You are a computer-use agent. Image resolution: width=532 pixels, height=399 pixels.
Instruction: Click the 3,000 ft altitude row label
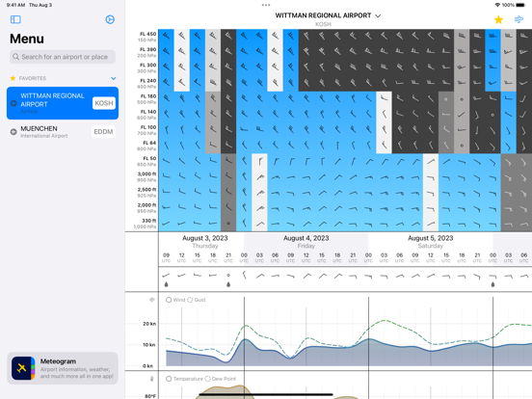(146, 174)
